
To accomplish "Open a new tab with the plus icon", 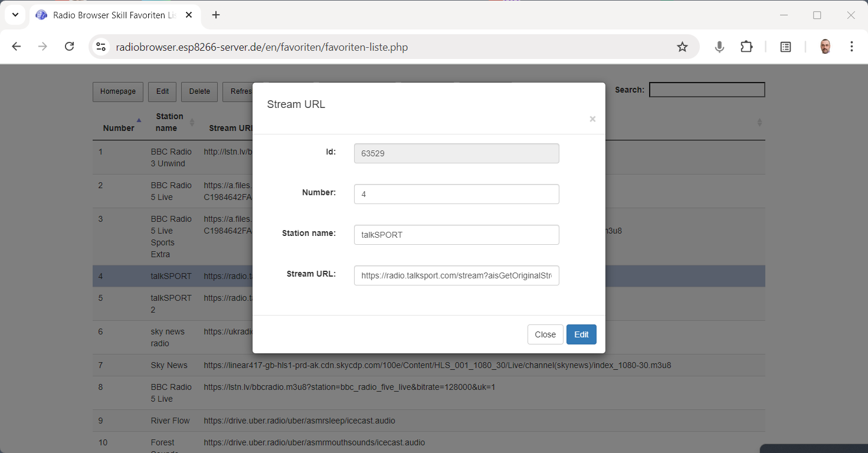I will (216, 15).
